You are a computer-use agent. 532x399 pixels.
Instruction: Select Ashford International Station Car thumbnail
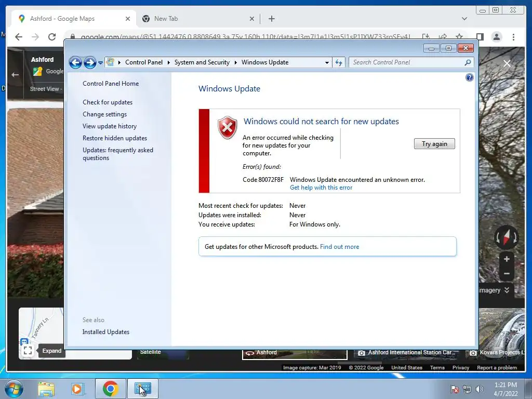pyautogui.click(x=406, y=354)
